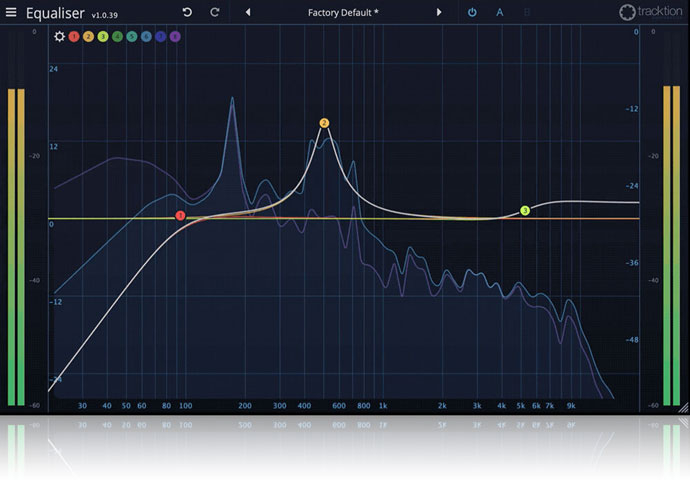Enable yellow-green band 3 in band selector

103,37
